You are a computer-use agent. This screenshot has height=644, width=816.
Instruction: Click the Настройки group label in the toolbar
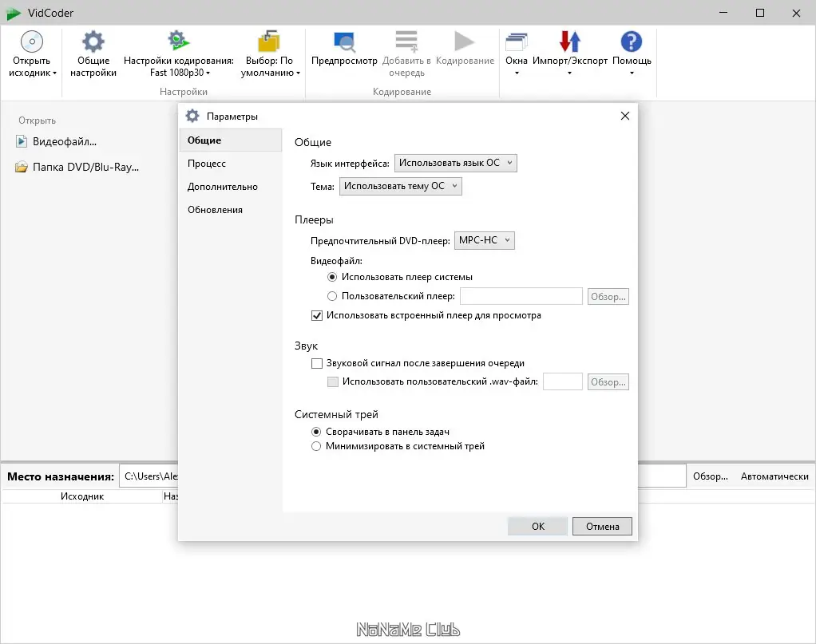point(183,92)
